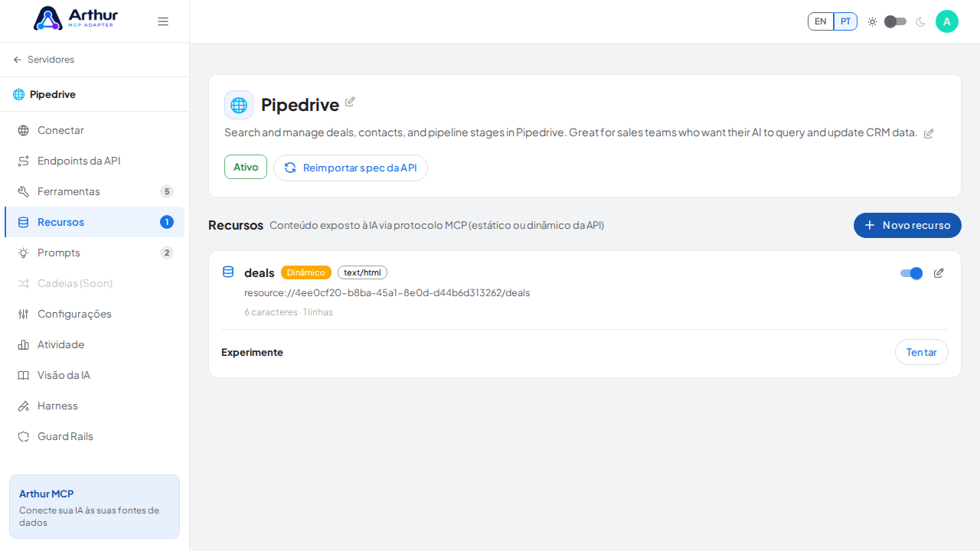Click the Endpoints da API icon
The height and width of the screenshot is (551, 980).
[23, 161]
